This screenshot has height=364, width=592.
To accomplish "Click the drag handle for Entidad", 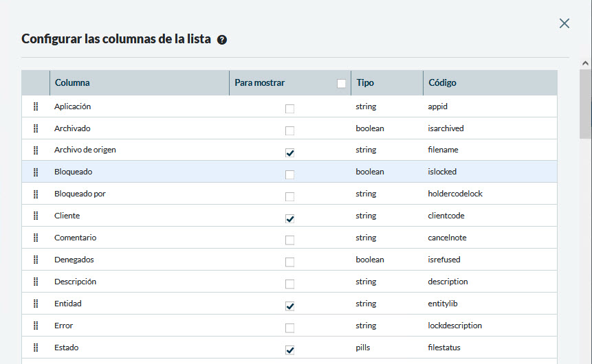I will click(36, 304).
